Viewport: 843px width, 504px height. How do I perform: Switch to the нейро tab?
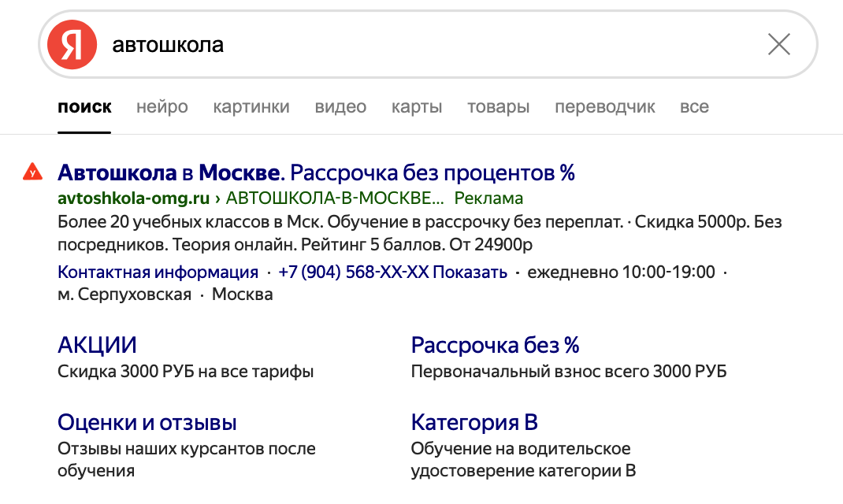pyautogui.click(x=162, y=107)
